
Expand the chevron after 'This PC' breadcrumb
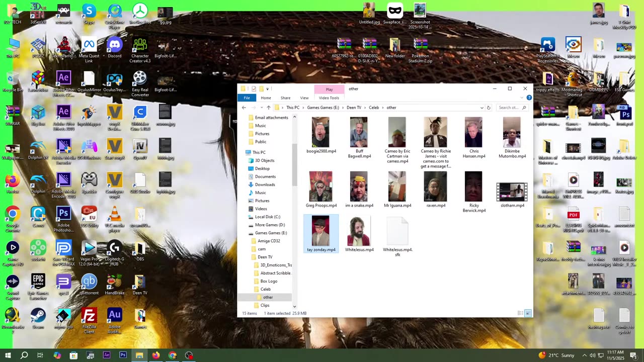pos(303,108)
